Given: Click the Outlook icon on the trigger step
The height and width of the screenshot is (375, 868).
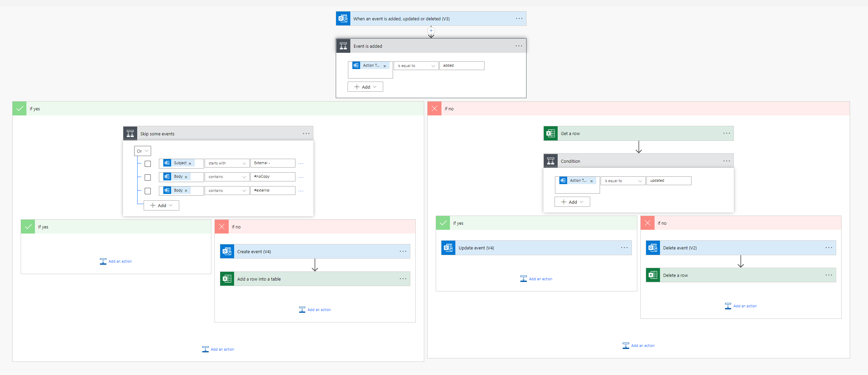Looking at the screenshot, I should (x=343, y=19).
